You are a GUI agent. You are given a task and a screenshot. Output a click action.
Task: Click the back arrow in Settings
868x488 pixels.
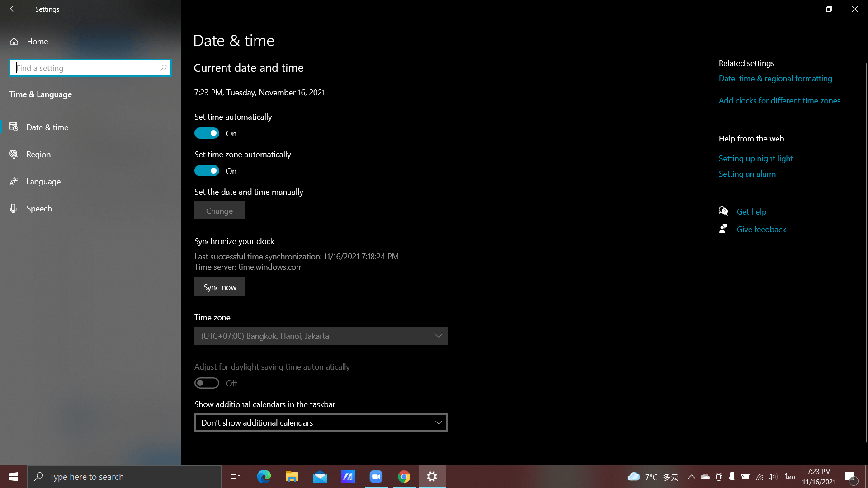pos(13,9)
